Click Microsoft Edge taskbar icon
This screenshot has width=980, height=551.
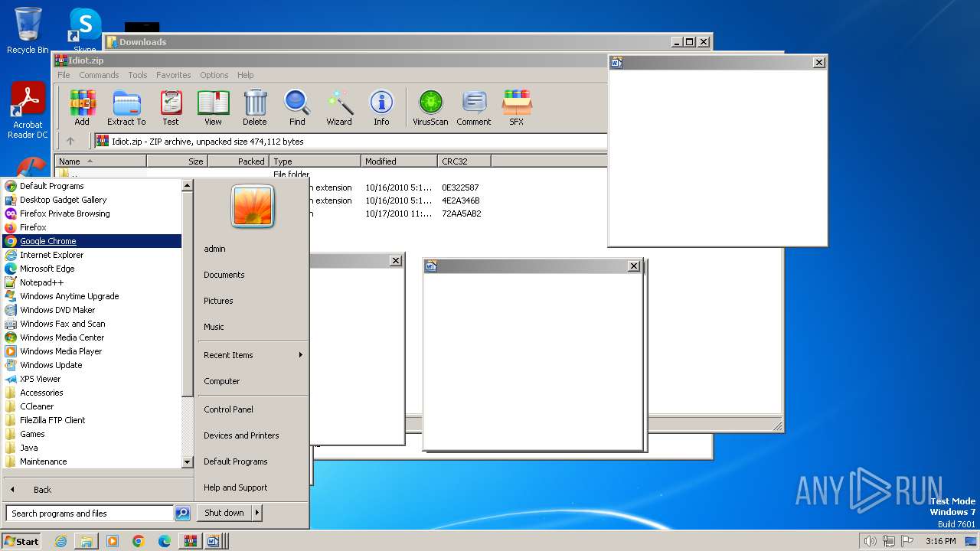point(165,541)
